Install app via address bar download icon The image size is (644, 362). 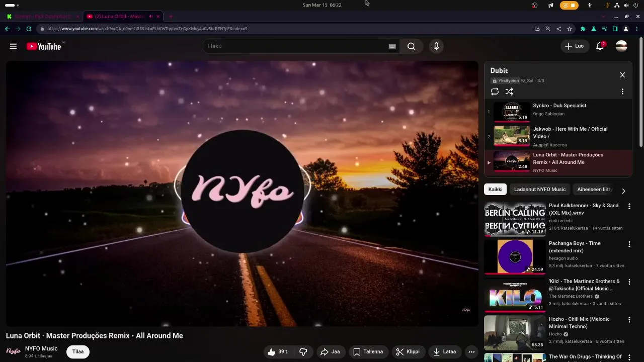pos(537,29)
